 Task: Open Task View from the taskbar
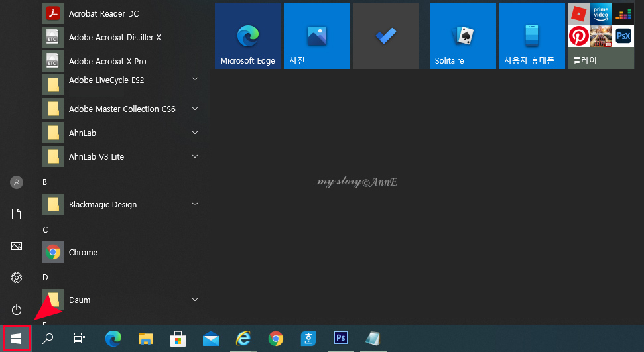[80, 339]
